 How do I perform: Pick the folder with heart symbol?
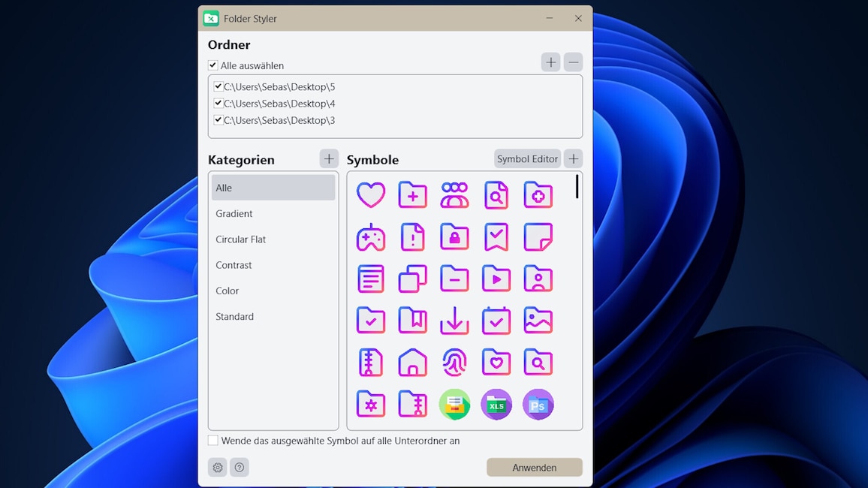pos(496,363)
